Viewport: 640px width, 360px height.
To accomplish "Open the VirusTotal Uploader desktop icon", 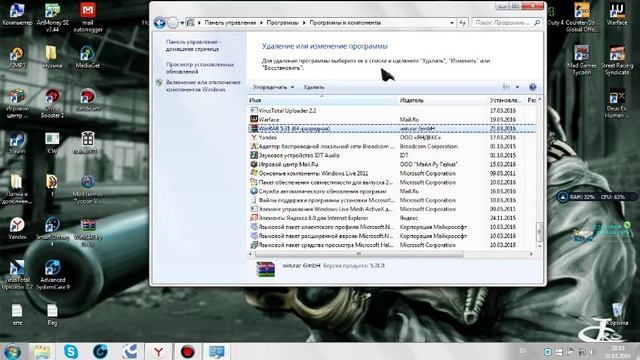I will (17, 274).
